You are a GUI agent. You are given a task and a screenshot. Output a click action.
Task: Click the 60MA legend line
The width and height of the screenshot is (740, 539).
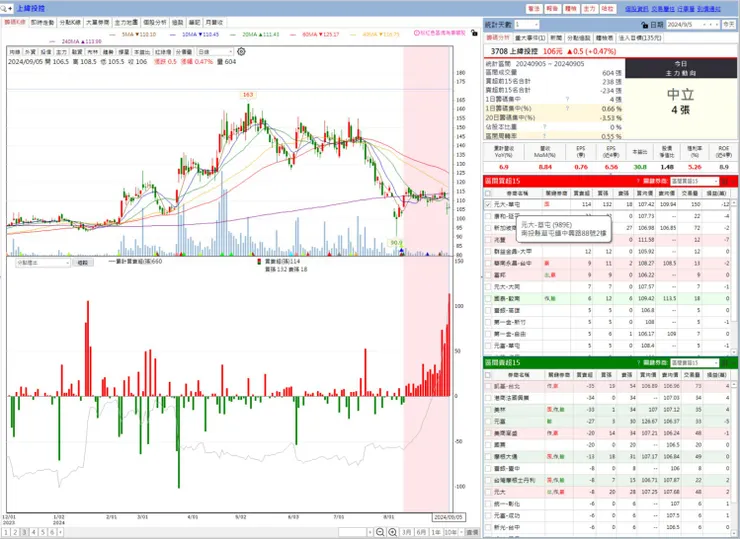click(x=314, y=34)
